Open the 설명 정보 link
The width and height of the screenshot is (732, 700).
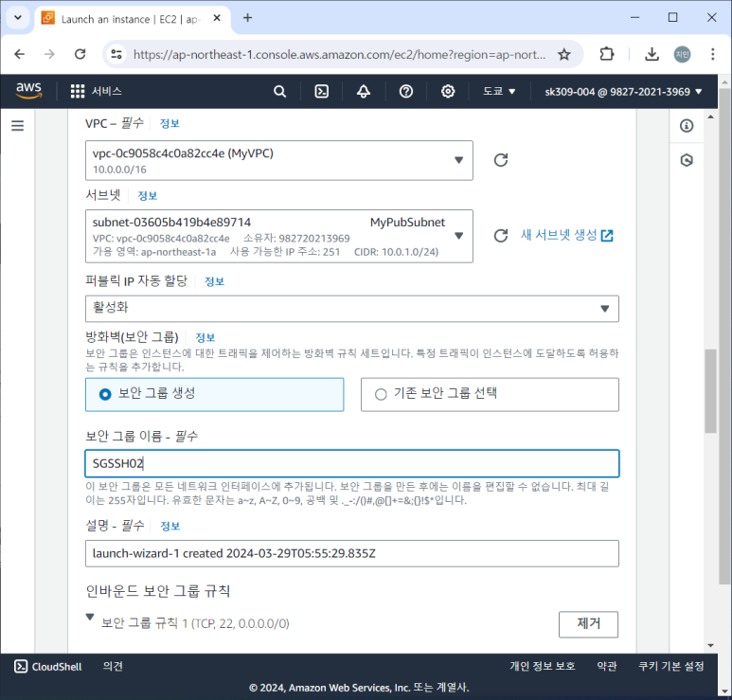(170, 527)
